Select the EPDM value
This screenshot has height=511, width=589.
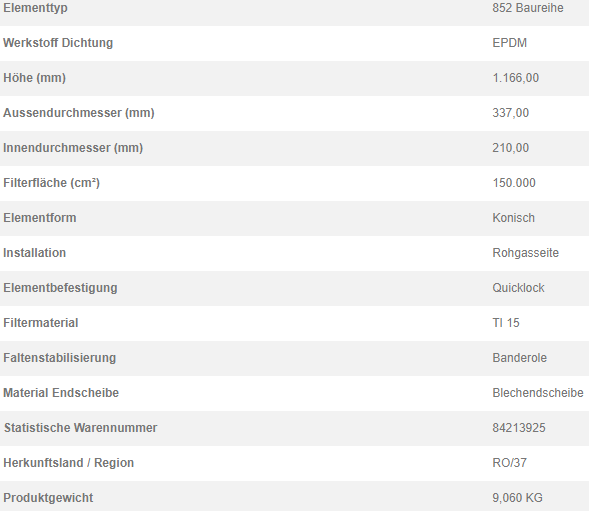point(509,43)
